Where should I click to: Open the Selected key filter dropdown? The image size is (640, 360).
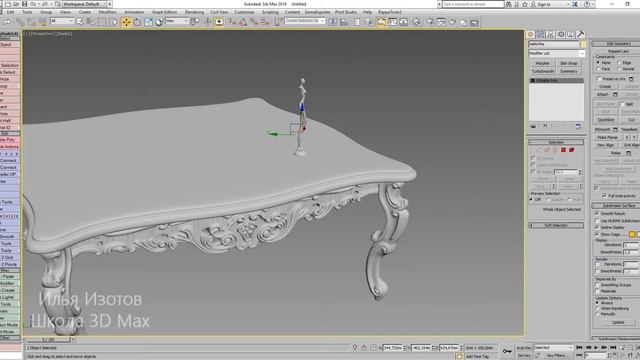click(554, 348)
